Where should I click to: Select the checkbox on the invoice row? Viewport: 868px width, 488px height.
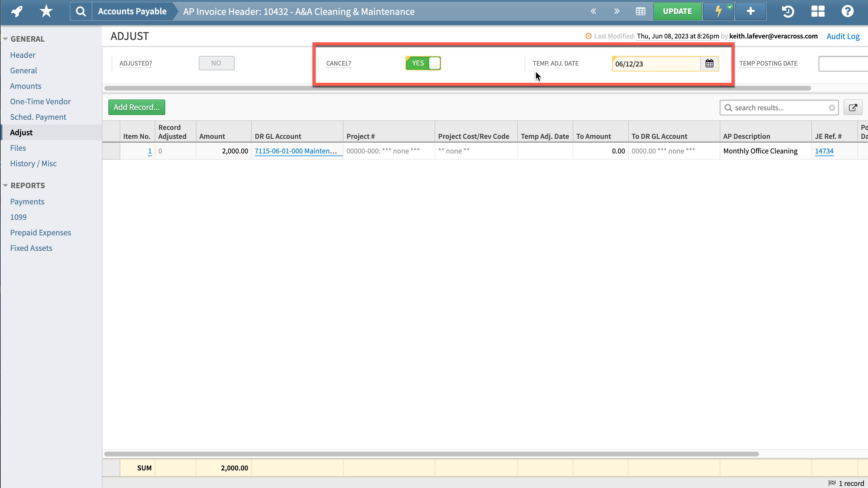point(111,151)
